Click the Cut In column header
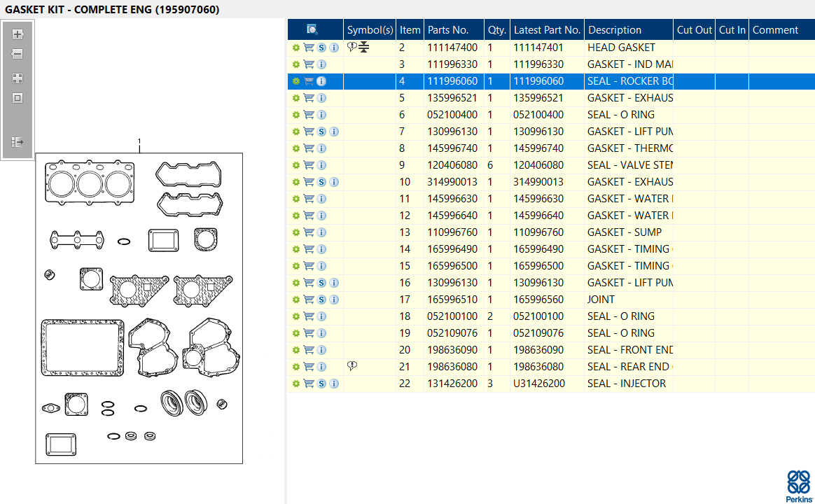 click(x=732, y=29)
